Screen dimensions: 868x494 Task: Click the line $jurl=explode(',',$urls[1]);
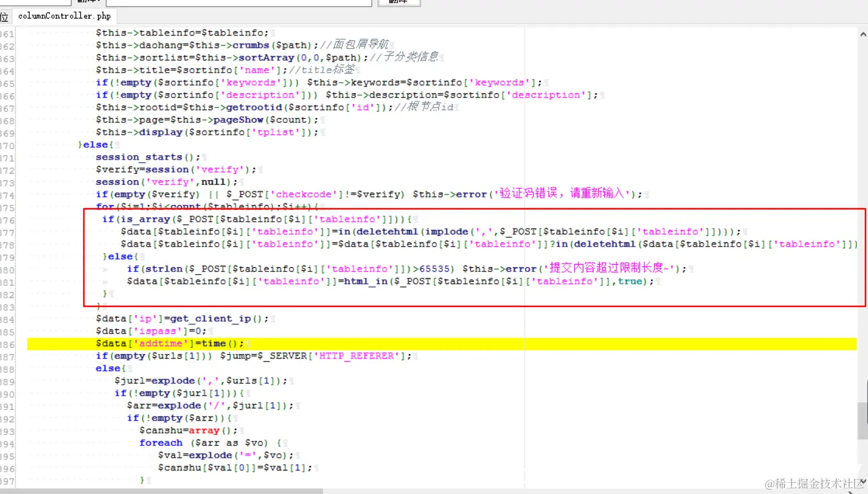pos(201,381)
